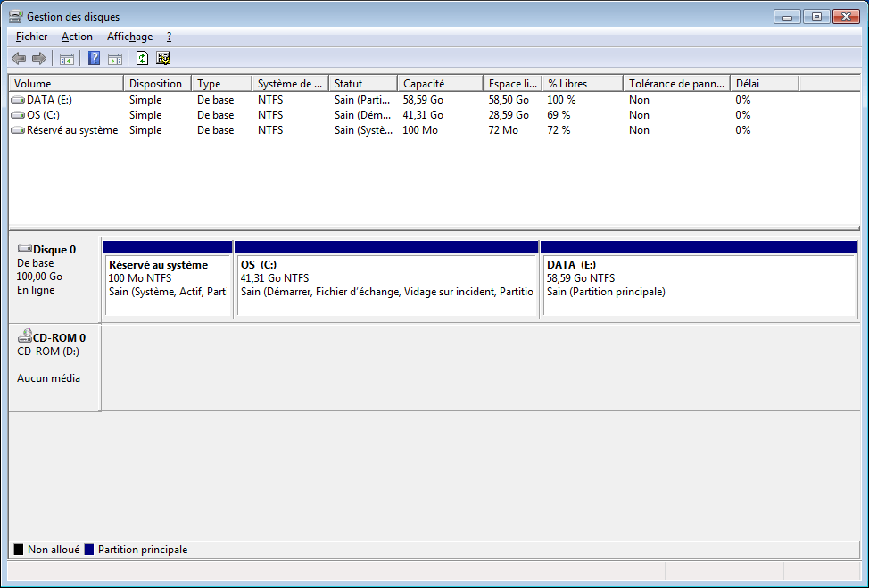Select the Réservé au système partition block
This screenshot has height=588, width=869.
(x=168, y=279)
